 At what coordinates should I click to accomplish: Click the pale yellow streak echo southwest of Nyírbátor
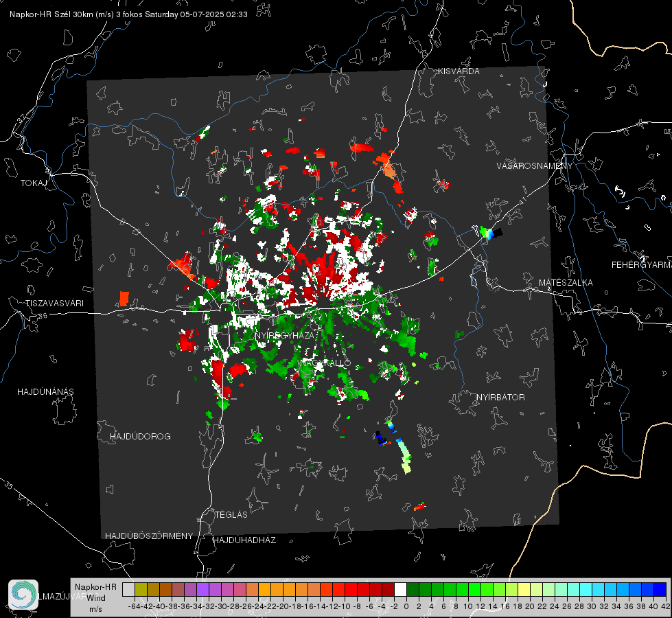(404, 457)
